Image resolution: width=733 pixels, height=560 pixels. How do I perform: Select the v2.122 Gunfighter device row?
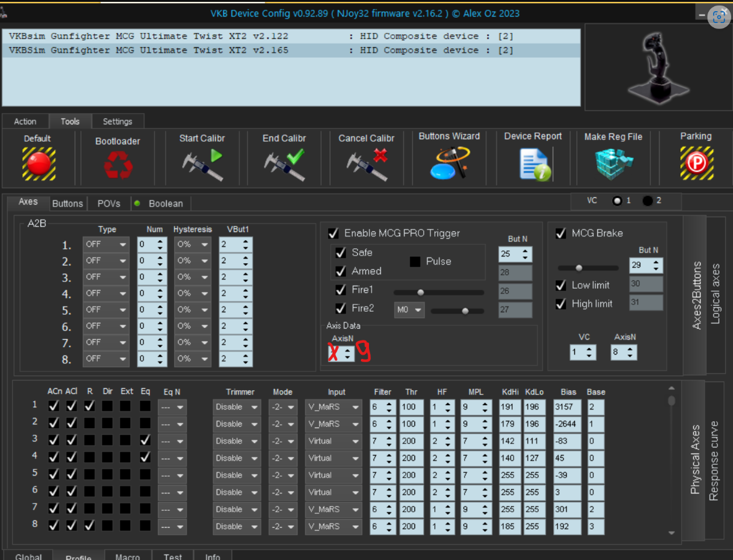click(291, 37)
